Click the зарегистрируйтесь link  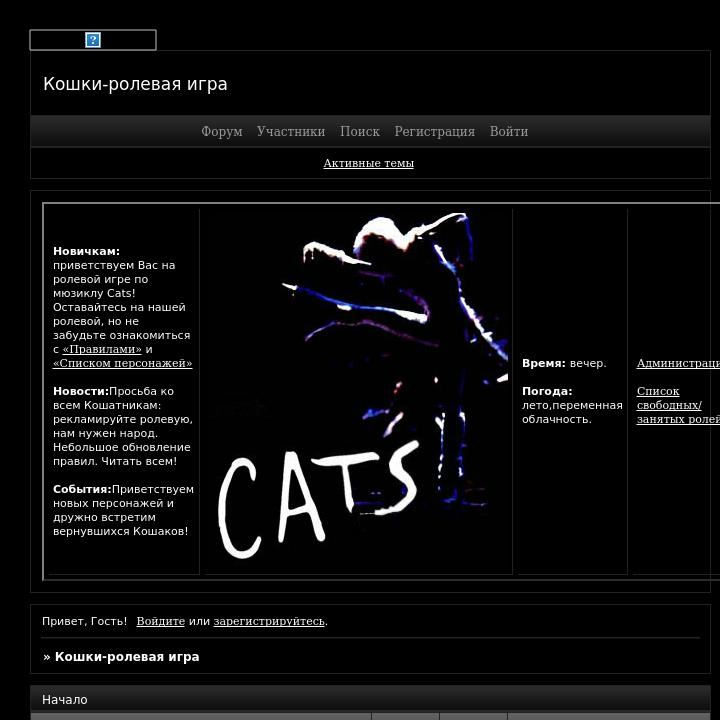[269, 621]
